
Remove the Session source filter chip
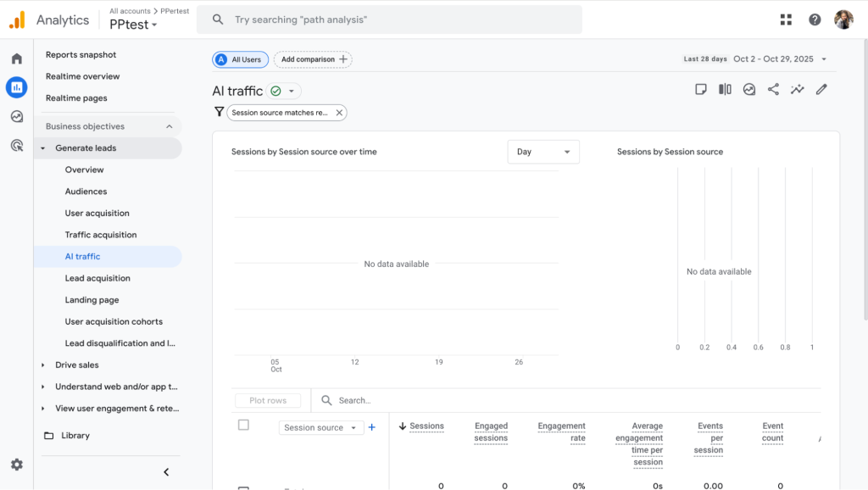(x=339, y=113)
